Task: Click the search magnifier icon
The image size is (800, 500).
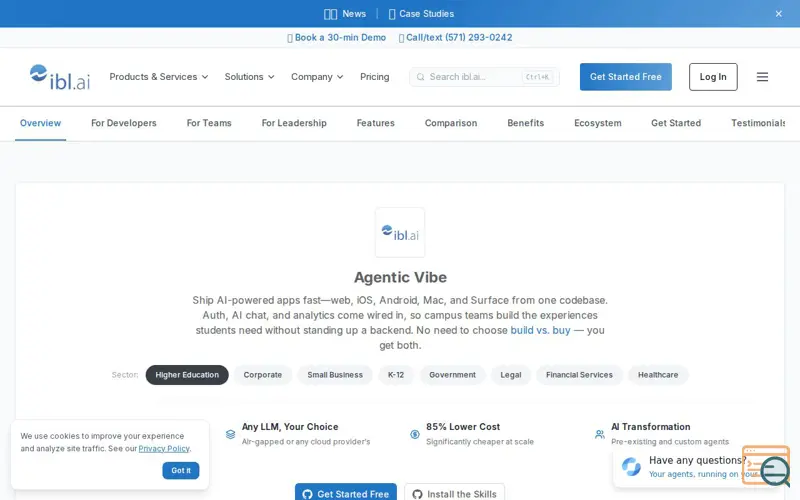Action: point(420,77)
